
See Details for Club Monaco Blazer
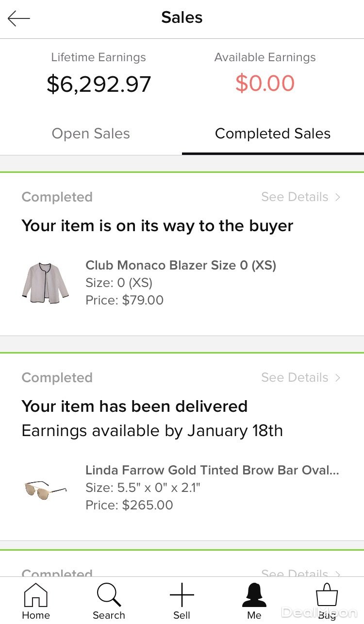point(295,197)
